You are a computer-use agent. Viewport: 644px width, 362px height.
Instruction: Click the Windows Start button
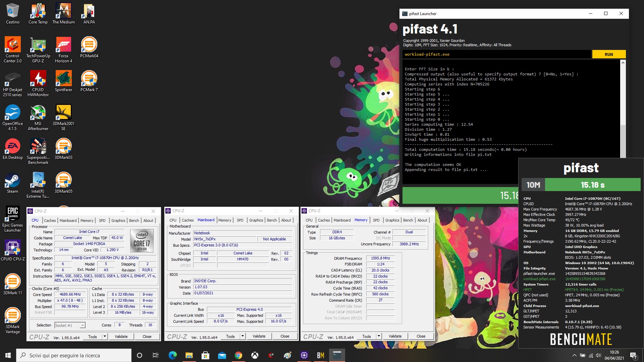pyautogui.click(x=8, y=355)
